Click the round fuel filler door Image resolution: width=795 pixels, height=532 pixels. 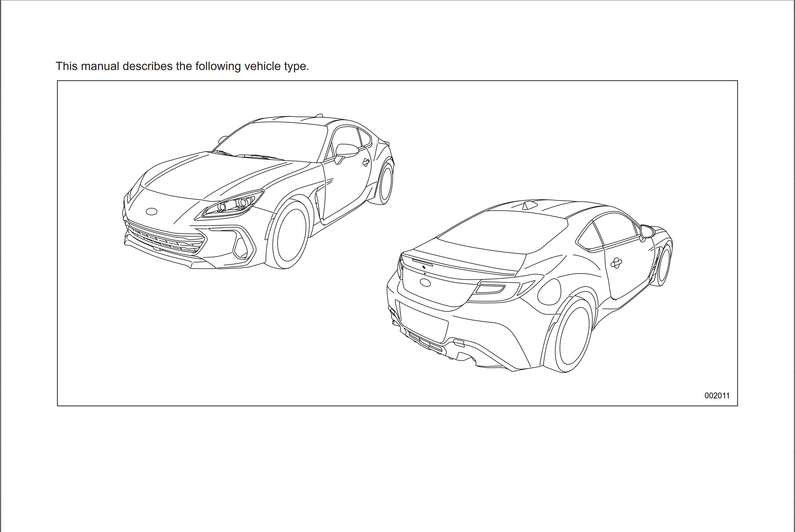click(549, 292)
